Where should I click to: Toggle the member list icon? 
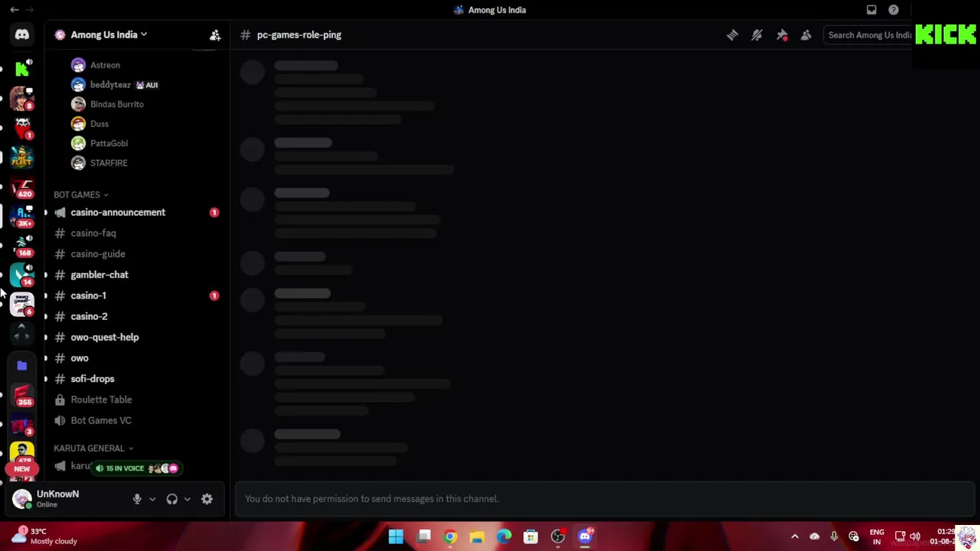(x=806, y=34)
